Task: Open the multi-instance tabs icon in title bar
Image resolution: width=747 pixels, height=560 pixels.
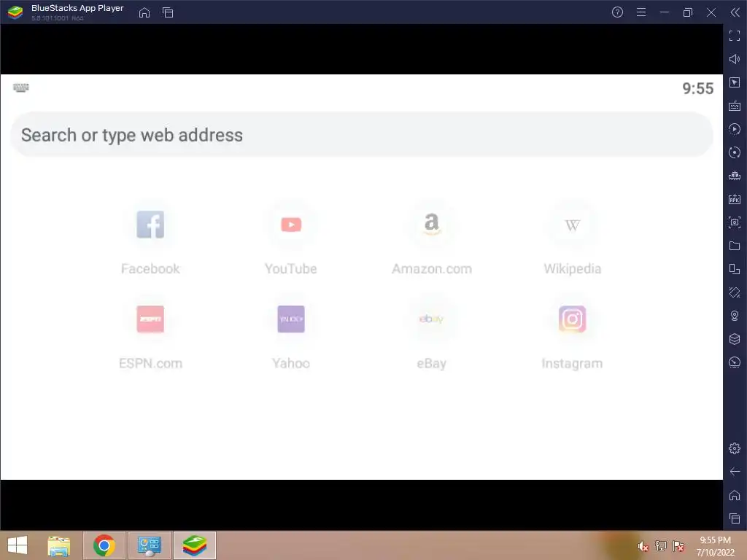Action: pyautogui.click(x=168, y=13)
